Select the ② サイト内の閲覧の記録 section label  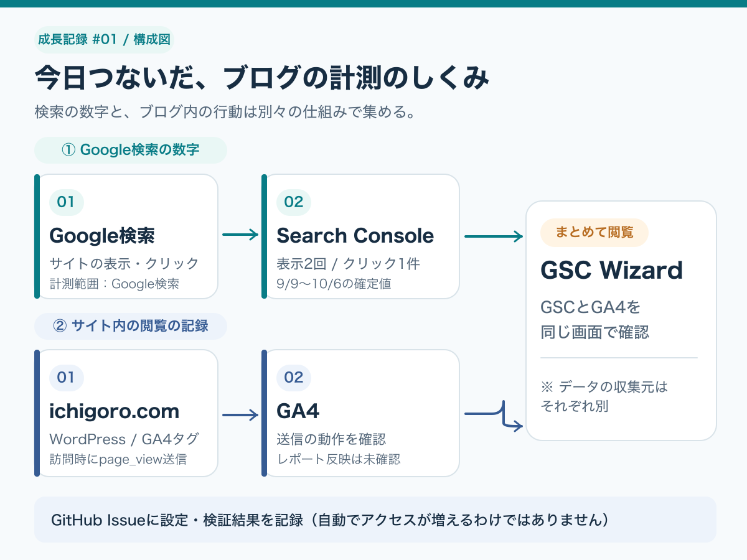click(x=130, y=325)
